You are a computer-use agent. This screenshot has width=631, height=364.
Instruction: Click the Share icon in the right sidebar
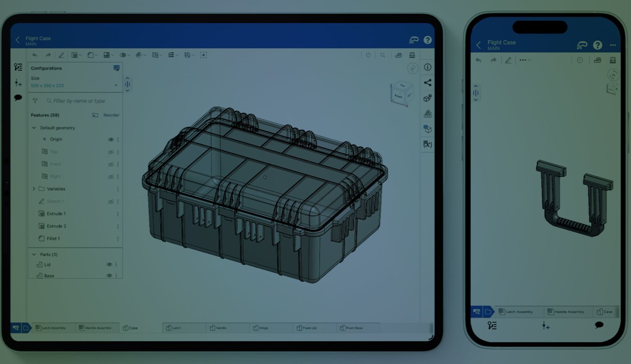(x=428, y=83)
